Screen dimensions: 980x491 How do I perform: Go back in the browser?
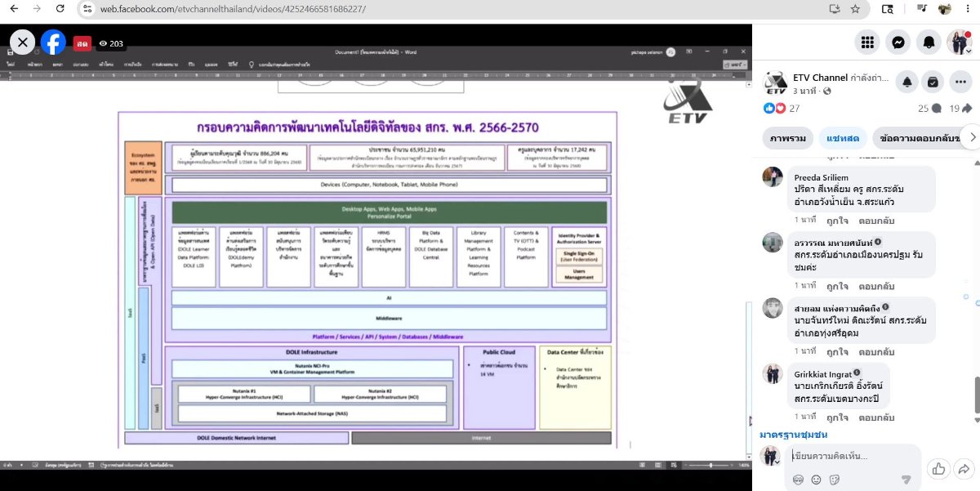[x=14, y=9]
